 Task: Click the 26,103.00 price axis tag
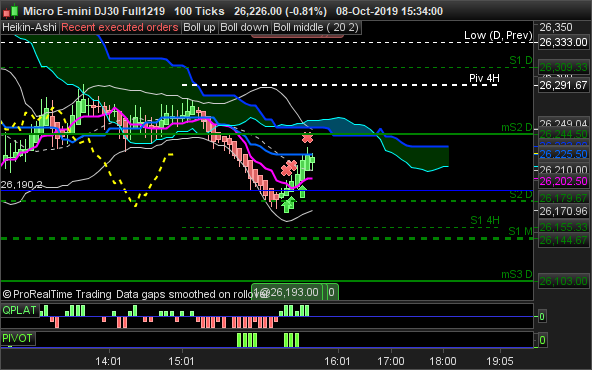pyautogui.click(x=563, y=281)
